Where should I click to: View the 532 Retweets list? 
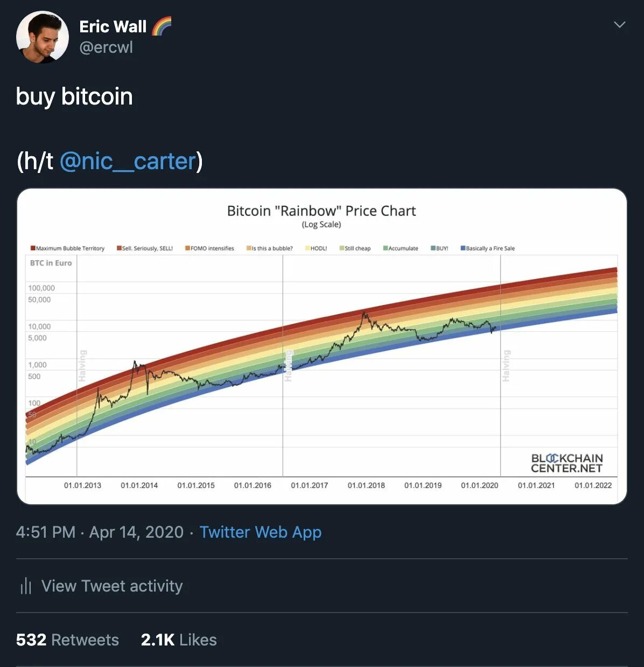click(67, 640)
